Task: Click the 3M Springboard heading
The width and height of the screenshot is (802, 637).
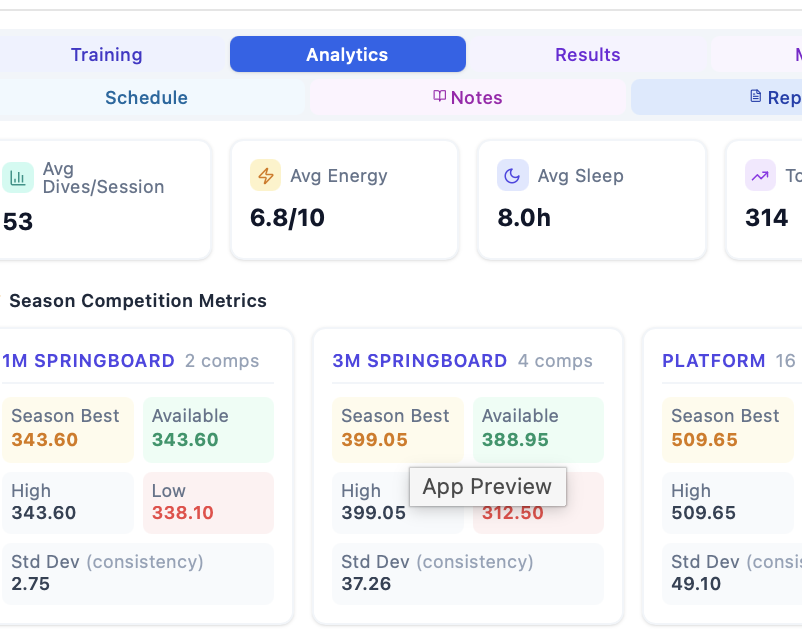Action: pyautogui.click(x=419, y=361)
